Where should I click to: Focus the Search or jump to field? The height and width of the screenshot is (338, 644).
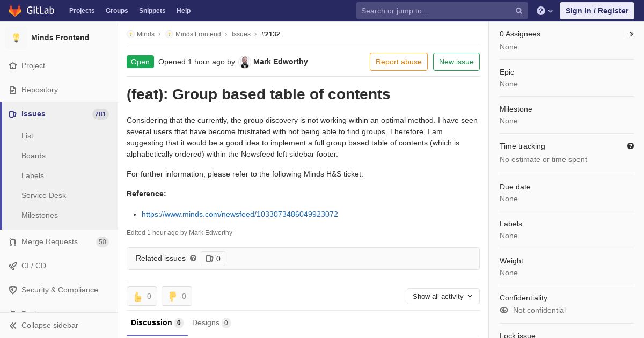pos(435,11)
